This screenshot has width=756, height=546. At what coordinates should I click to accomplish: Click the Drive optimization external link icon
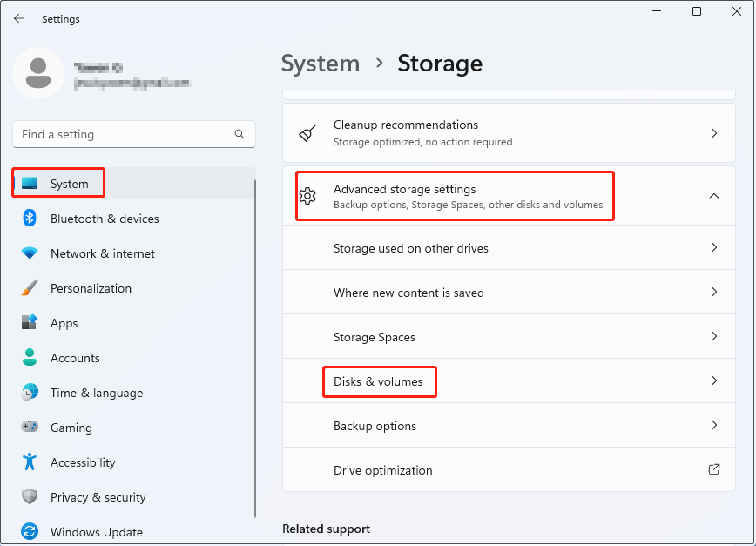point(714,469)
